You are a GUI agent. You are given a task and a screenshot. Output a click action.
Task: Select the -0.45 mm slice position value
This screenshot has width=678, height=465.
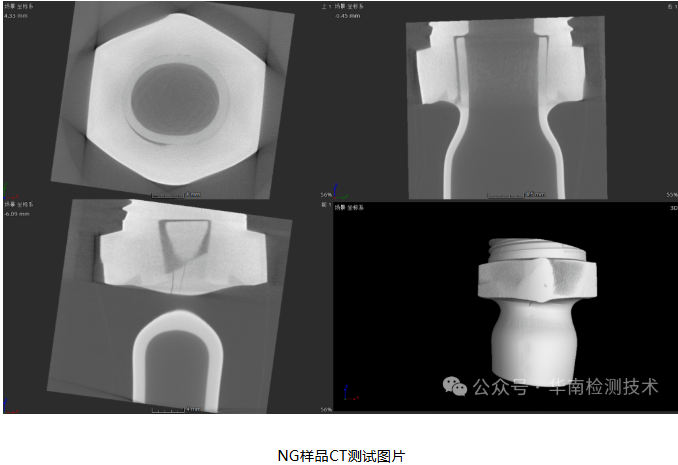point(347,16)
